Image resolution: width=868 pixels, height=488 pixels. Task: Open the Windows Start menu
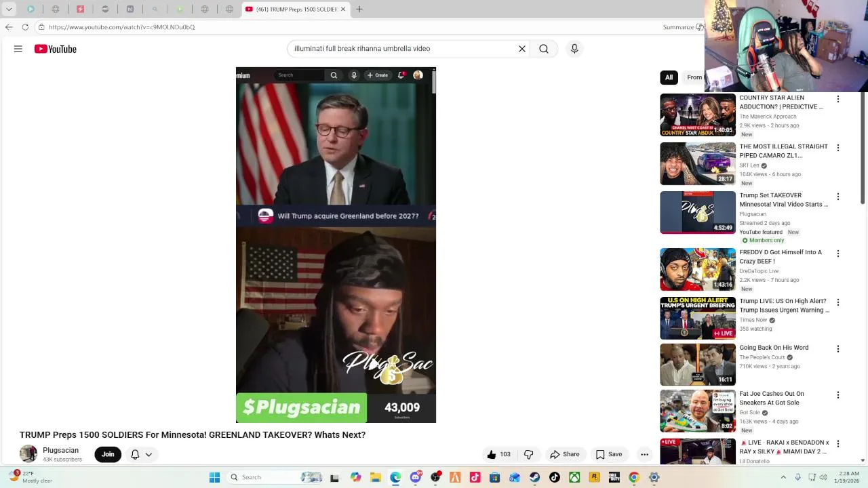tap(214, 477)
